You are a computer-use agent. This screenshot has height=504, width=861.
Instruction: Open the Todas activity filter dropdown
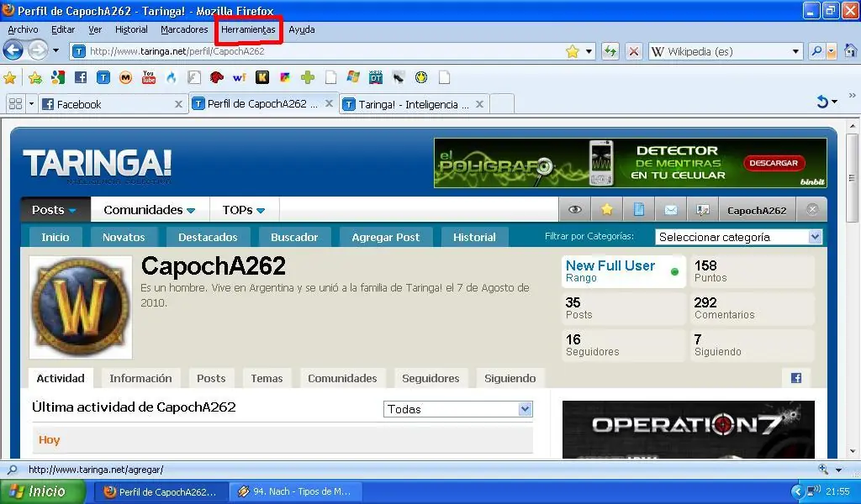coord(458,409)
